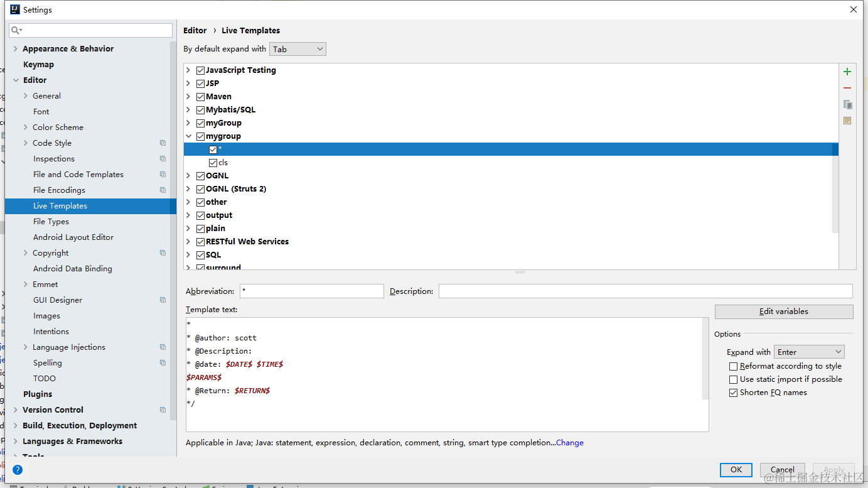
Task: Toggle the selected * template checkbox
Action: (x=213, y=149)
